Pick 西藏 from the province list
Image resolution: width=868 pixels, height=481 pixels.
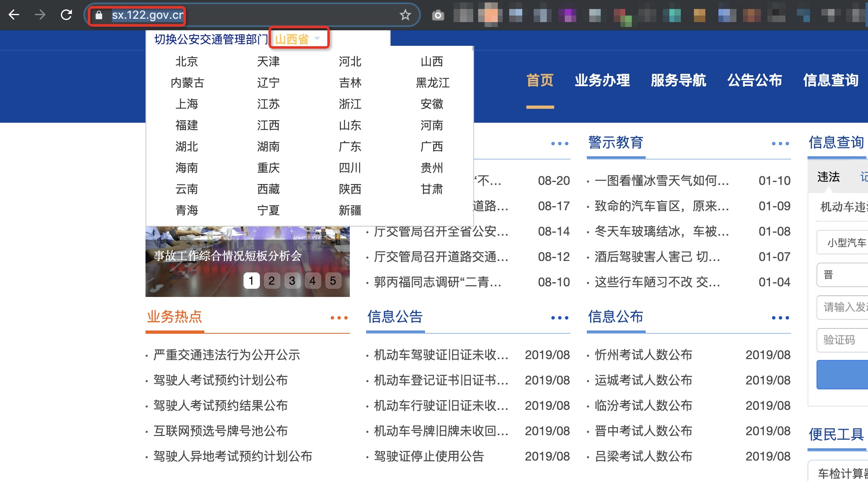(x=268, y=189)
